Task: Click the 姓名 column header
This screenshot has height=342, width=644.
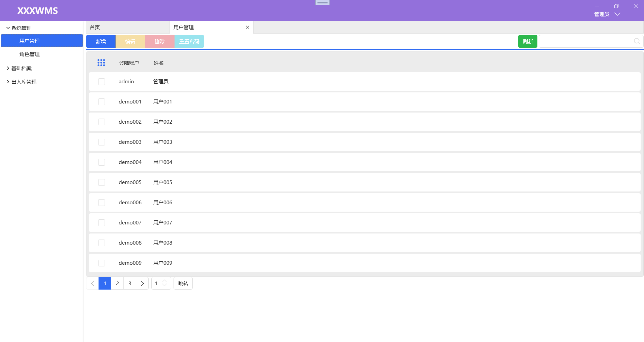Action: coord(158,63)
